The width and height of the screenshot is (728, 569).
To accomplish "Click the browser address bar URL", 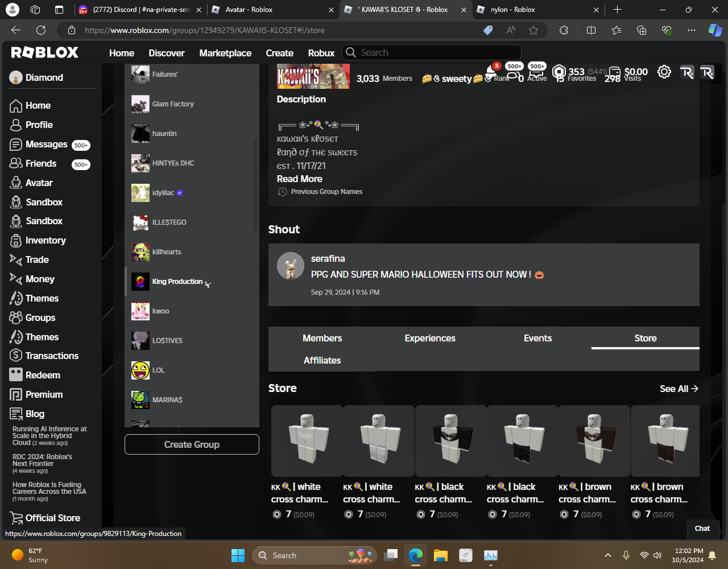I will coord(205,30).
